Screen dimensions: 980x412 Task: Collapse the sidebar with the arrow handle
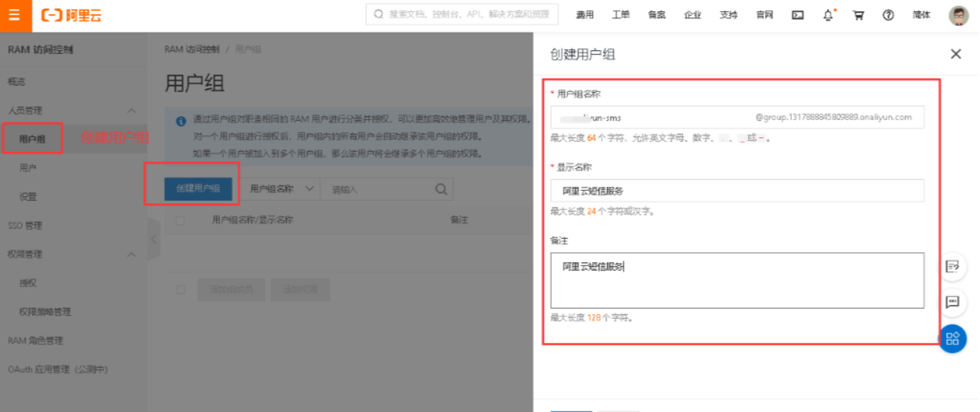153,239
